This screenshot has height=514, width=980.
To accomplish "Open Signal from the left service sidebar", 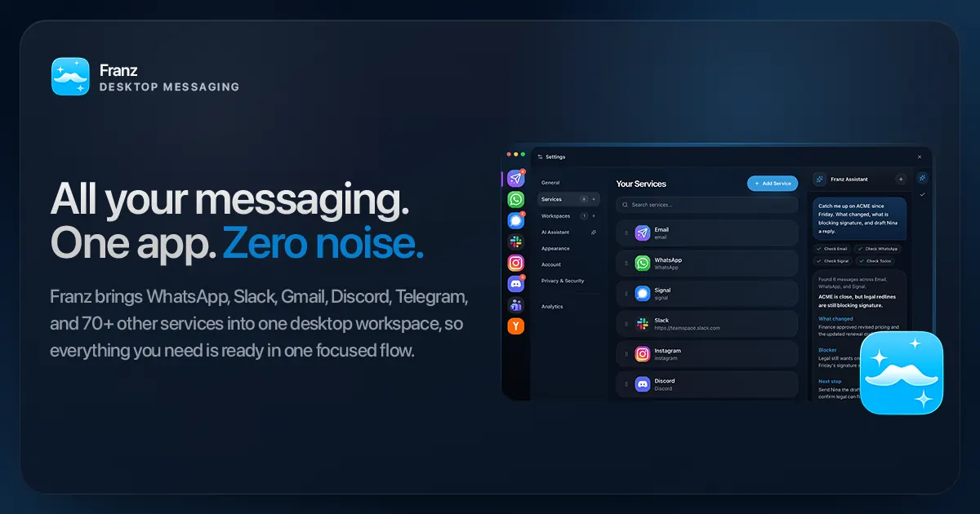I will (x=515, y=220).
